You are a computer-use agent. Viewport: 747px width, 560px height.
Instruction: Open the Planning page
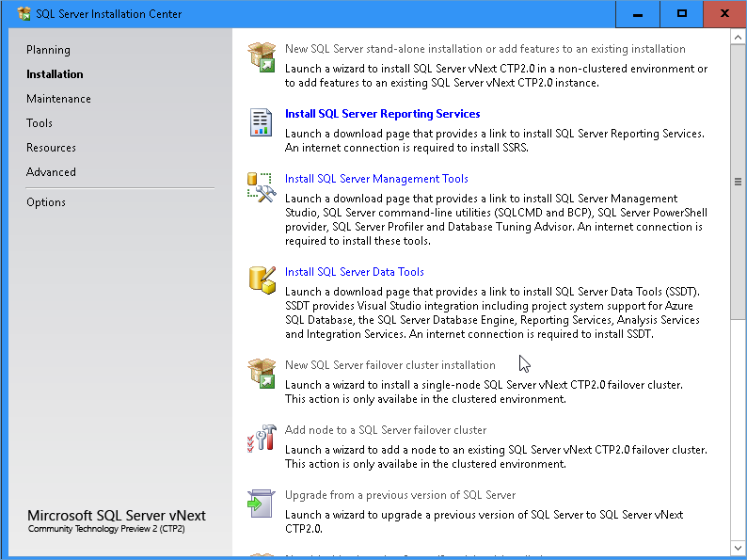[x=48, y=50]
